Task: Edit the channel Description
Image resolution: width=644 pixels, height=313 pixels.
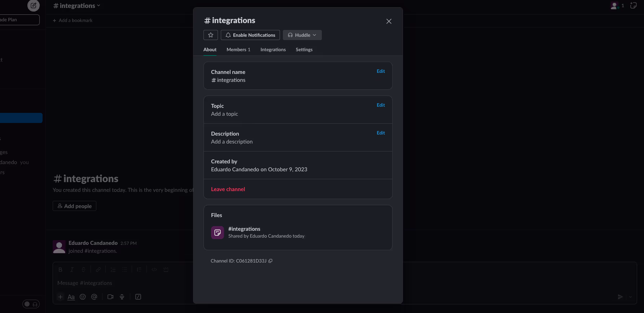Action: (381, 133)
